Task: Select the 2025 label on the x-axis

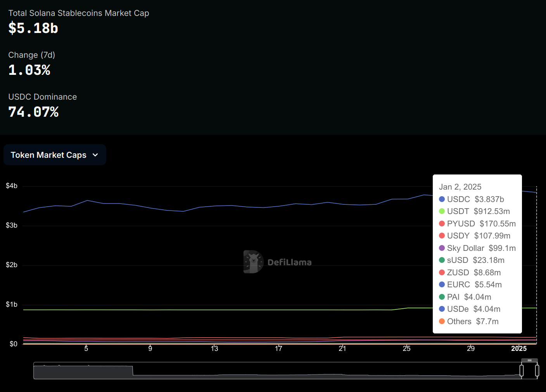Action: click(519, 348)
